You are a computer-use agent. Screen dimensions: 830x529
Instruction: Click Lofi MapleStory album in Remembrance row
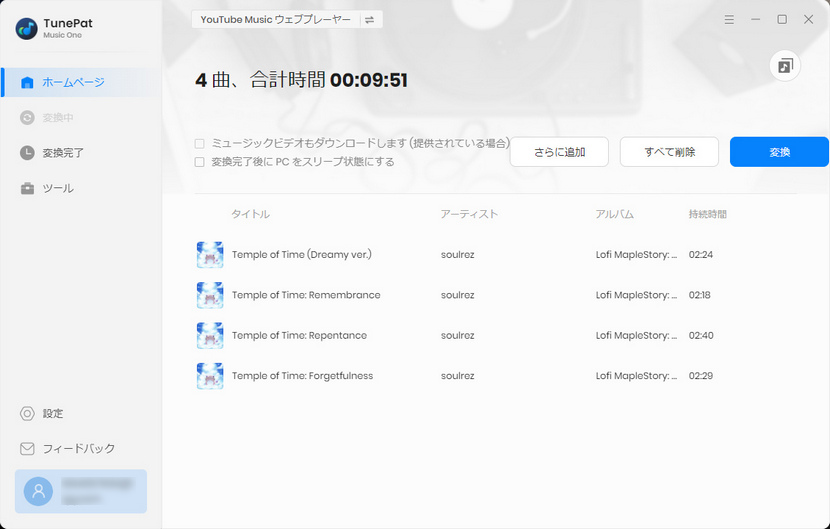[636, 295]
